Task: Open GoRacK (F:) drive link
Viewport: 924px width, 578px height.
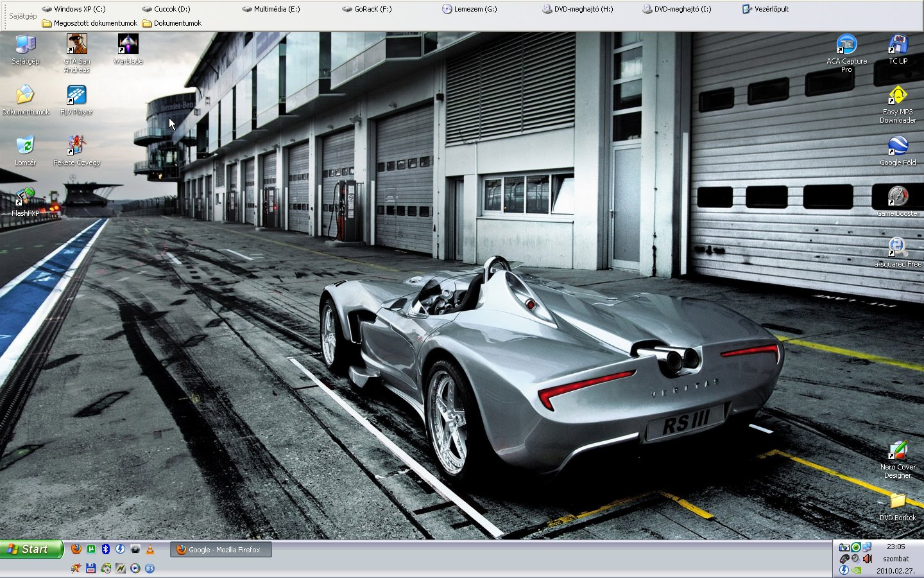Action: [x=367, y=9]
